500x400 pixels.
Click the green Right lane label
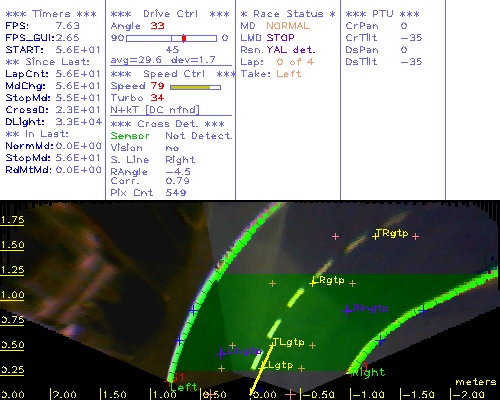click(x=369, y=372)
